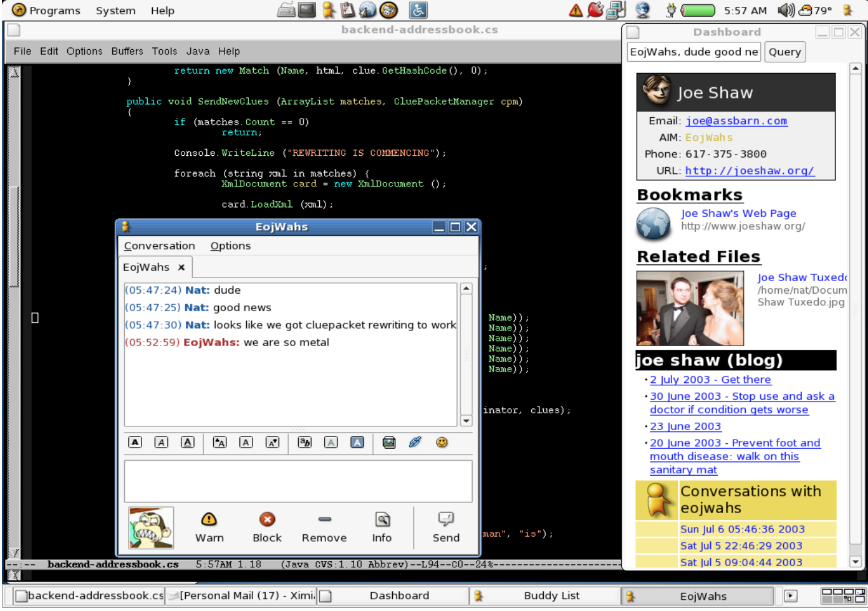Toggle bold formatting in chat toolbar
The image size is (868, 611).
click(135, 442)
